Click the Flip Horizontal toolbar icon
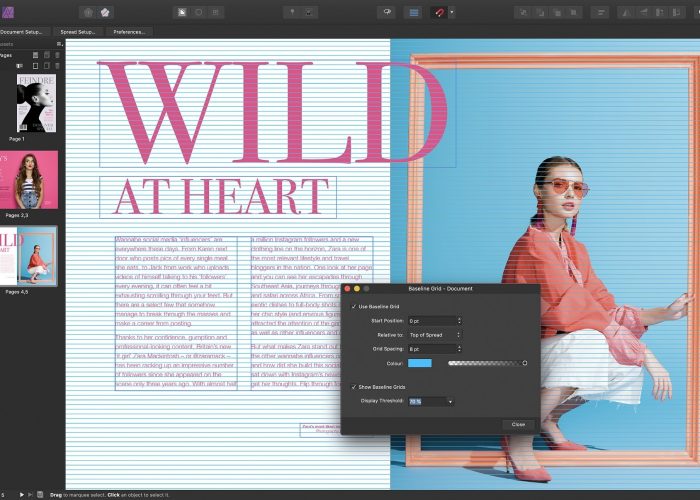 (x=626, y=12)
